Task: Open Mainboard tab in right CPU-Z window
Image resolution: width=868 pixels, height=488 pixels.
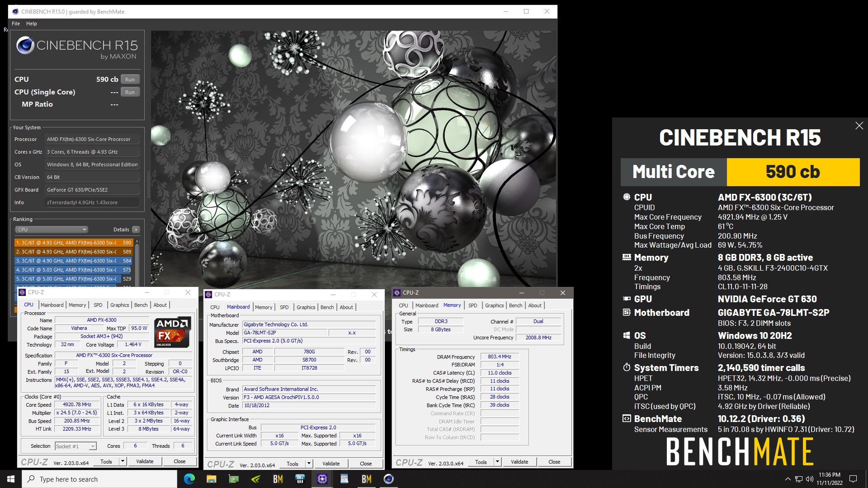Action: (x=427, y=305)
